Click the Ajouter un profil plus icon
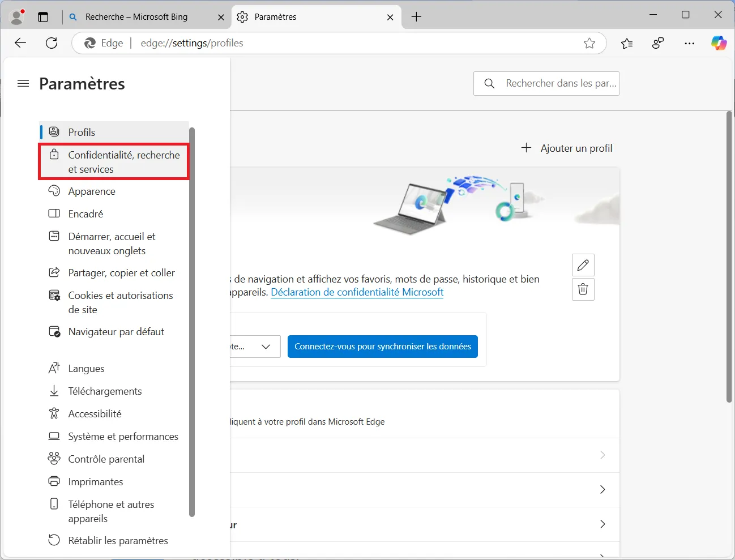This screenshot has width=735, height=560. 526,148
